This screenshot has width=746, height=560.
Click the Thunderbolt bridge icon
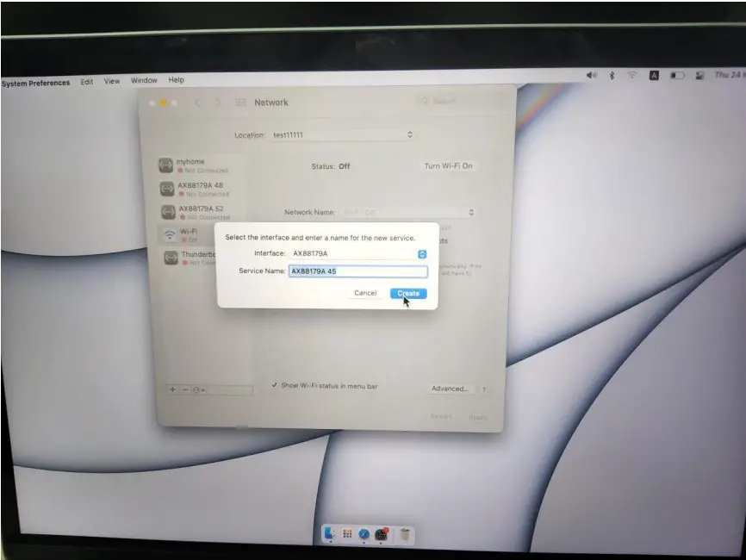pos(171,258)
